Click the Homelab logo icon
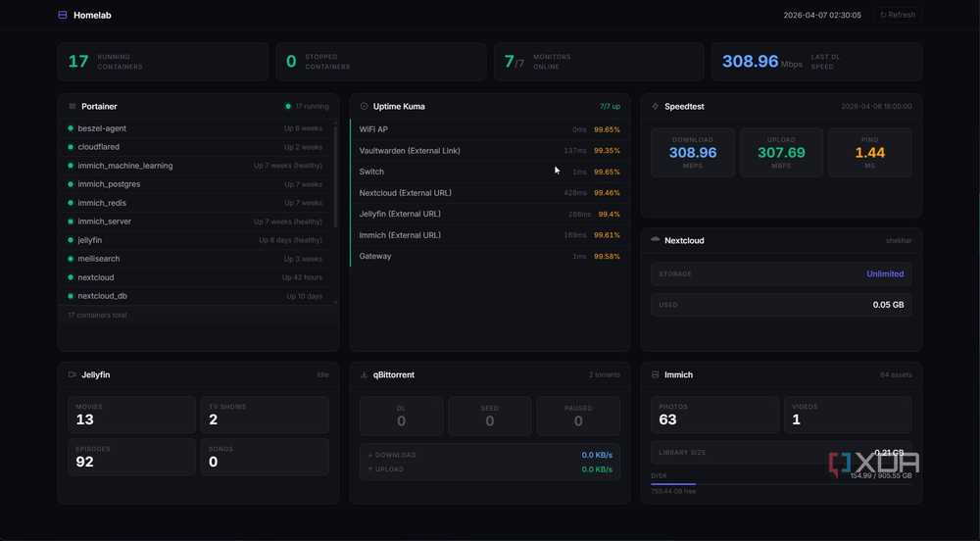Image resolution: width=980 pixels, height=541 pixels. coord(63,15)
